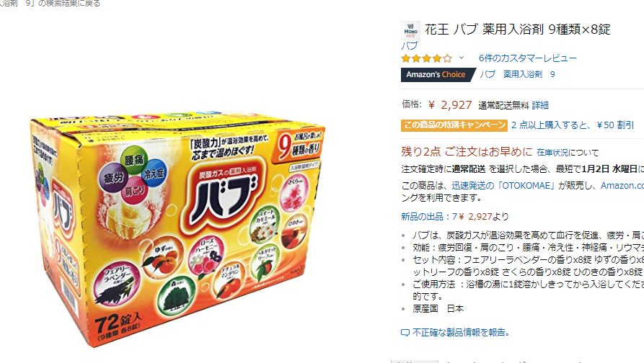Return to search results via the top link
This screenshot has width=644, height=363.
(x=50, y=4)
